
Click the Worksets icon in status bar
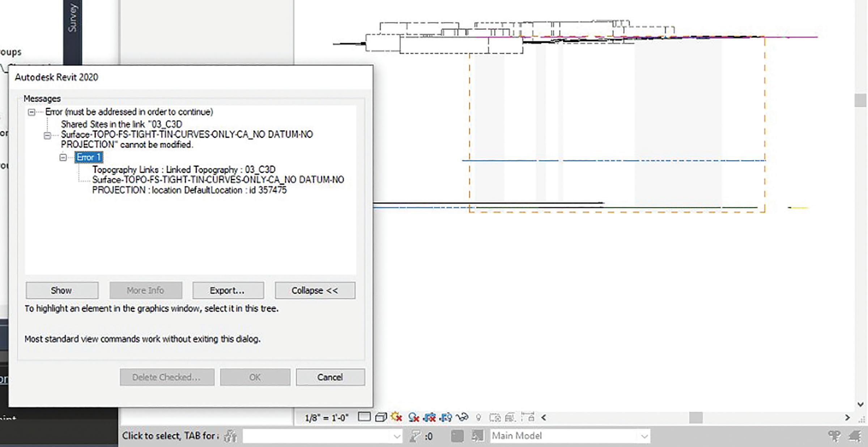point(230,436)
